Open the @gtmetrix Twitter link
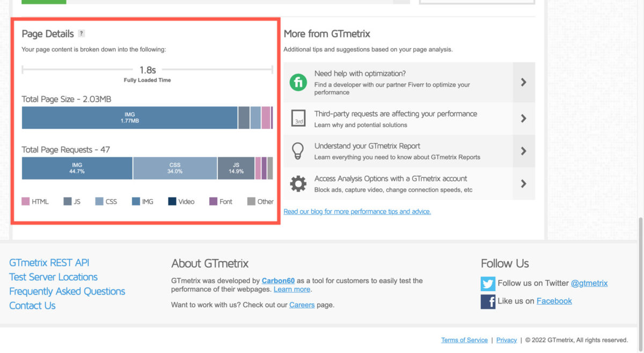 coord(589,283)
